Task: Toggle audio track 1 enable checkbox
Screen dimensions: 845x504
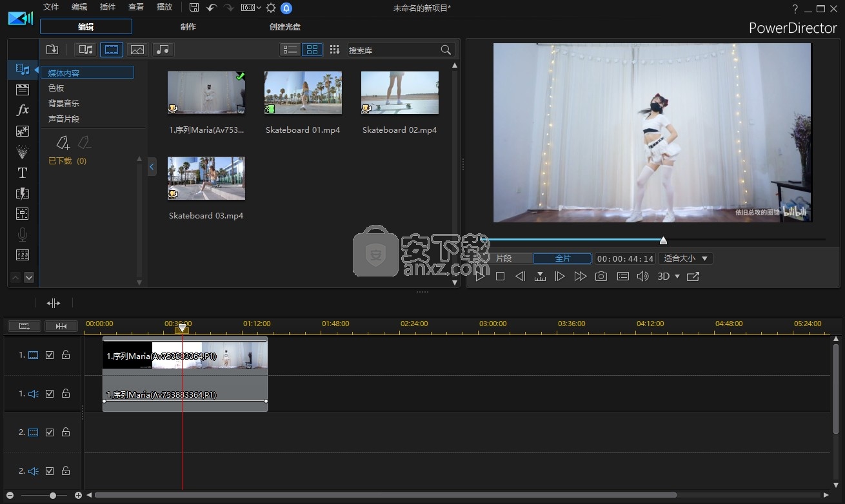Action: click(50, 394)
